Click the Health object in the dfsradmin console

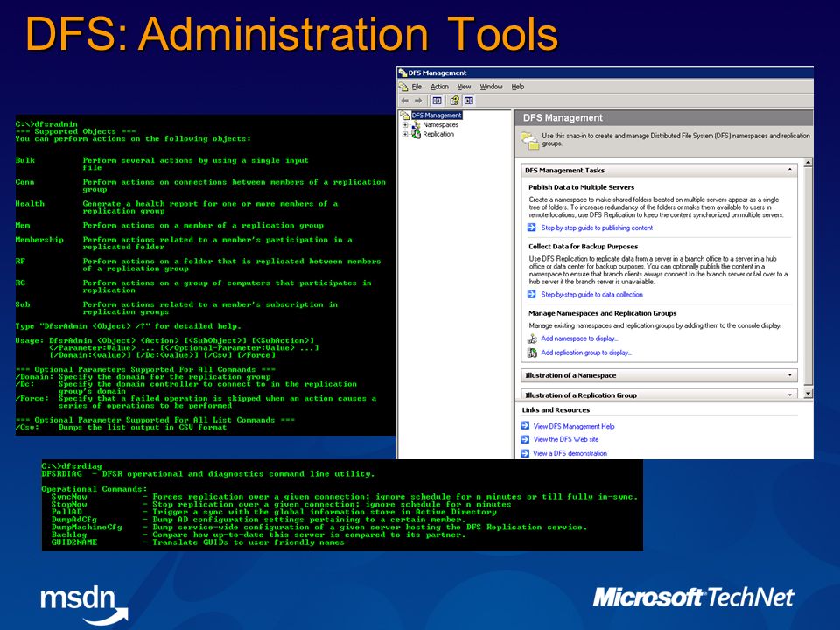coord(30,204)
